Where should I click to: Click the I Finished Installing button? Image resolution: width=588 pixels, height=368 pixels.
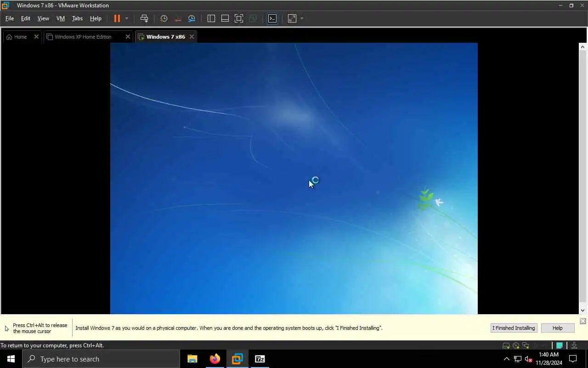coord(514,328)
